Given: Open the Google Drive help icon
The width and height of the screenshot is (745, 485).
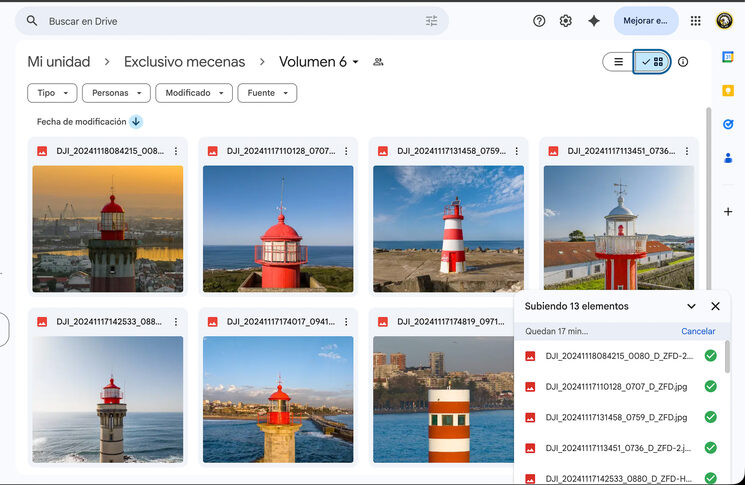Looking at the screenshot, I should point(539,21).
